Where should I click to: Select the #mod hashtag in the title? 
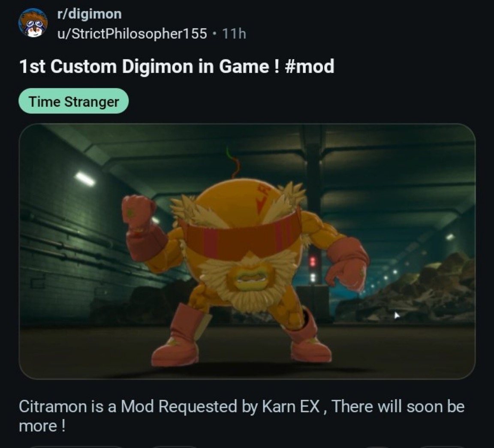[309, 66]
